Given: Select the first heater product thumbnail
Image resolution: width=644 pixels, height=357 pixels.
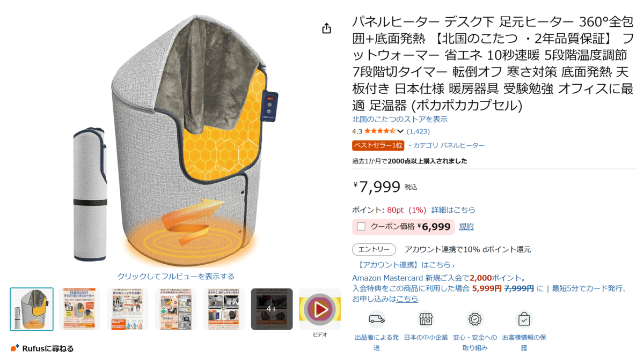Looking at the screenshot, I should (32, 309).
